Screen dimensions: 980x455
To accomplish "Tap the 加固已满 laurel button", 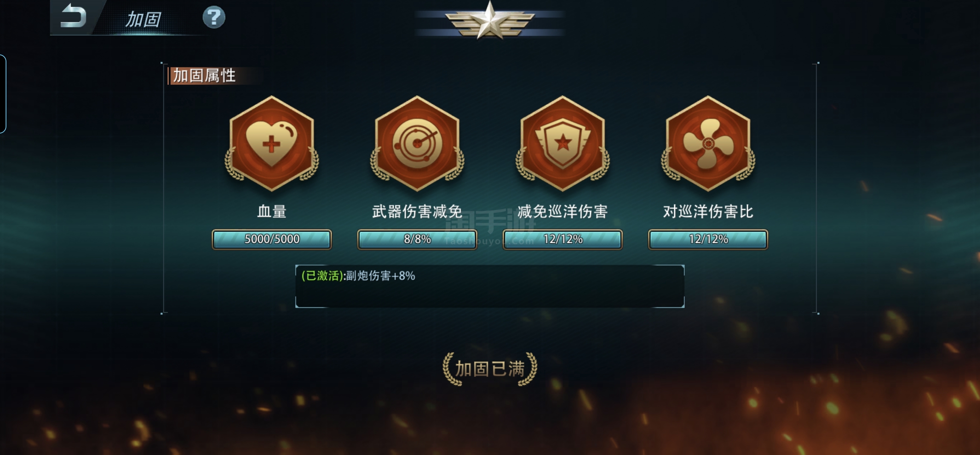I will [490, 369].
